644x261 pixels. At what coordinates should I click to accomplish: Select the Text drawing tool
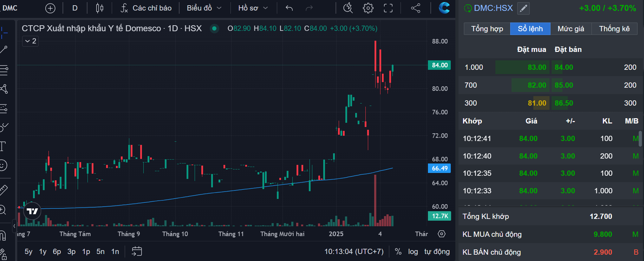3,146
